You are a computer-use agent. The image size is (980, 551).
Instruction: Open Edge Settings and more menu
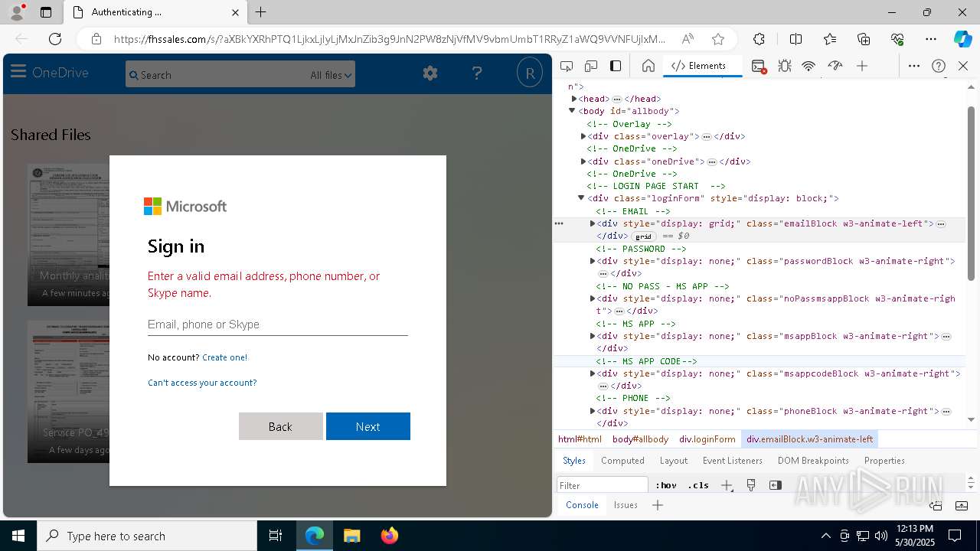[931, 39]
